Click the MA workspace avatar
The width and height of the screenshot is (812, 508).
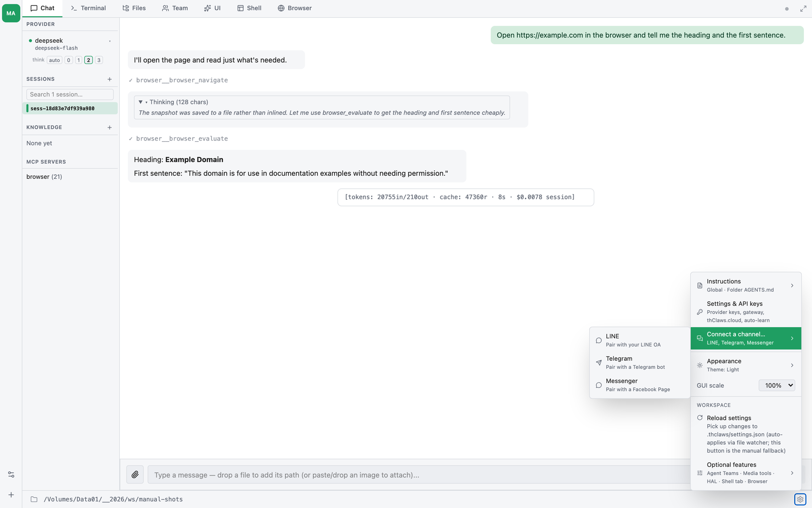point(11,13)
